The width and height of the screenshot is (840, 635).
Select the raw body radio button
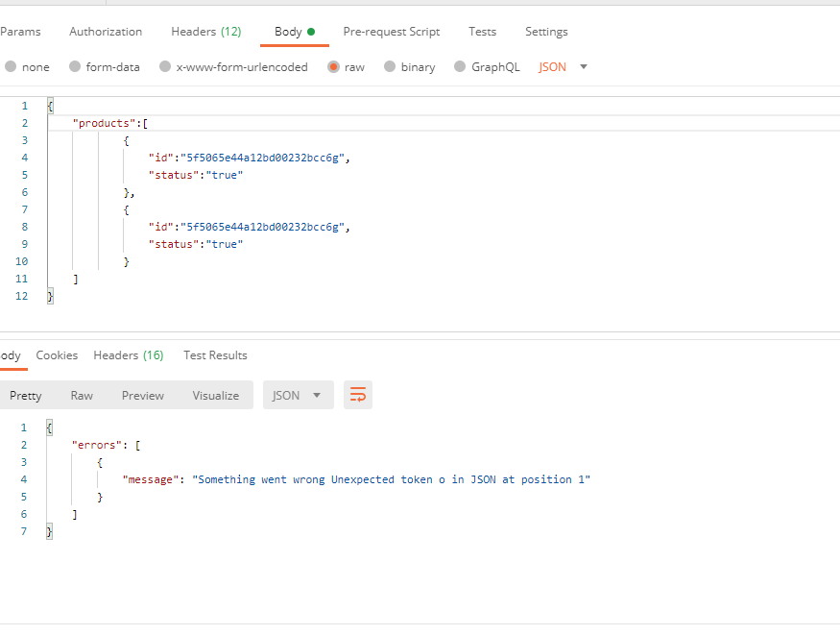(333, 67)
